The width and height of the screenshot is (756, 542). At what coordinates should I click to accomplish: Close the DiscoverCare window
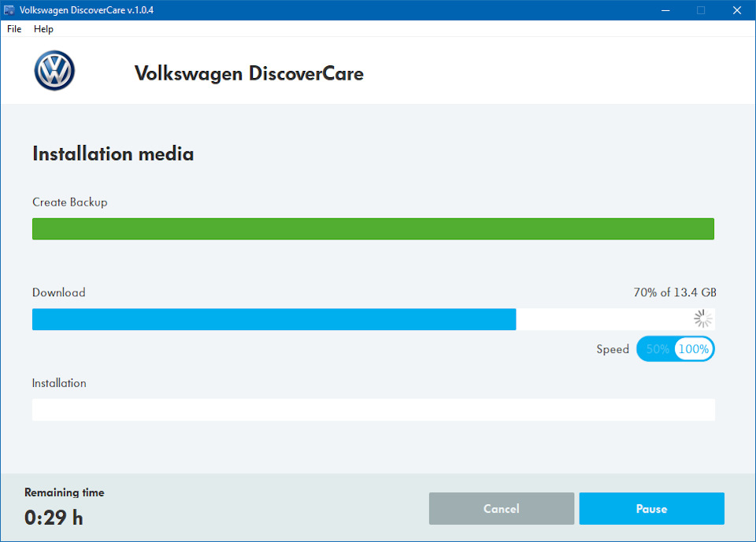pos(737,10)
